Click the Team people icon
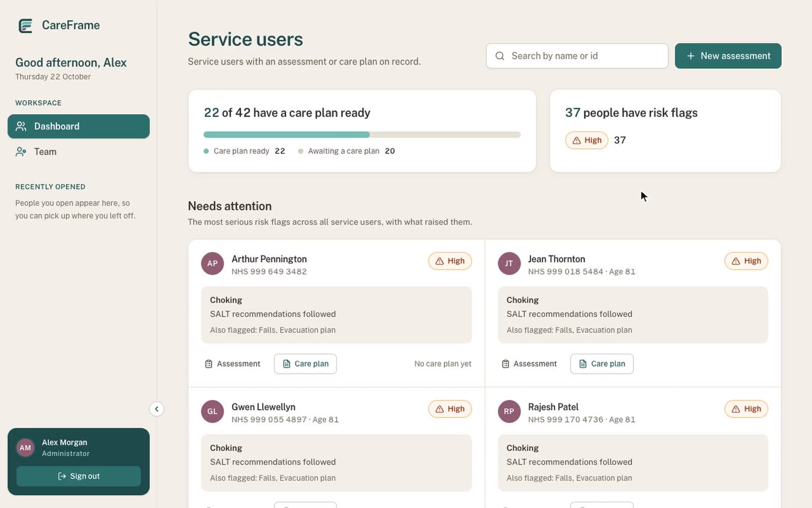This screenshot has height=508, width=812. (21, 152)
